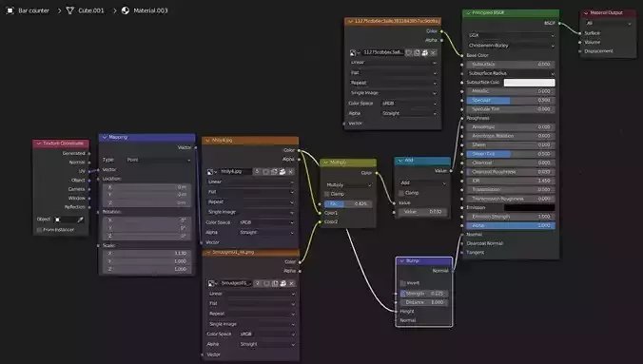Viewport: 643px width, 364px height.
Task: Open image file icon in hhlly4.jpg node
Action: [x=283, y=172]
